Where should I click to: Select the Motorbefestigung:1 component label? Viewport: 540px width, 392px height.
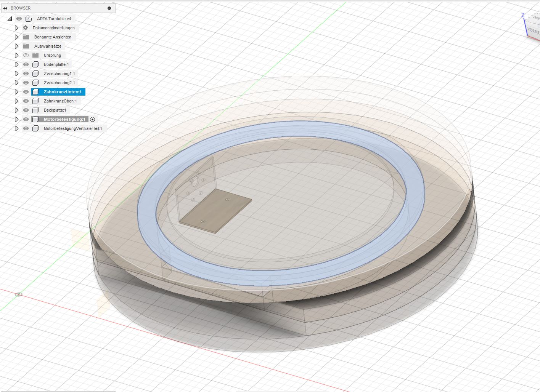tap(64, 119)
